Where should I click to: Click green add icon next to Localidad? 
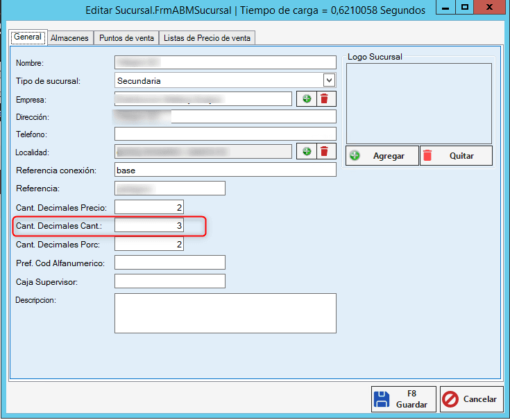click(307, 152)
